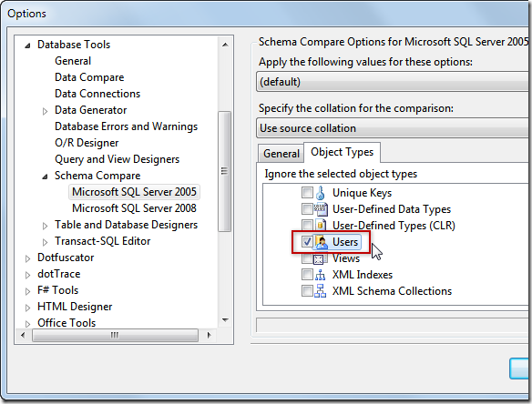
Task: Check the User-Defined Data Types checkbox
Action: 307,208
